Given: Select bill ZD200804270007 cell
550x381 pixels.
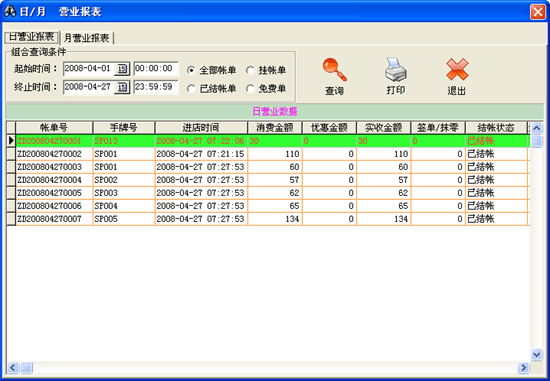Looking at the screenshot, I should pos(54,219).
